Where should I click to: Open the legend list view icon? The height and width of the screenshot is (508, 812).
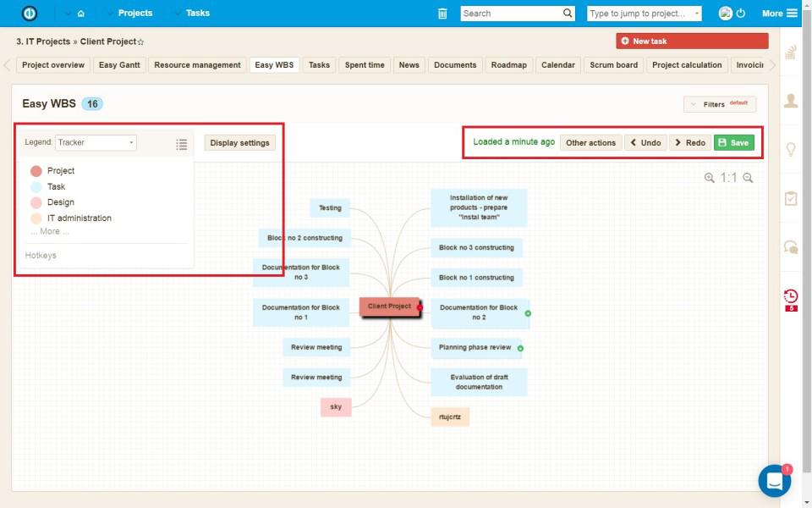click(181, 144)
